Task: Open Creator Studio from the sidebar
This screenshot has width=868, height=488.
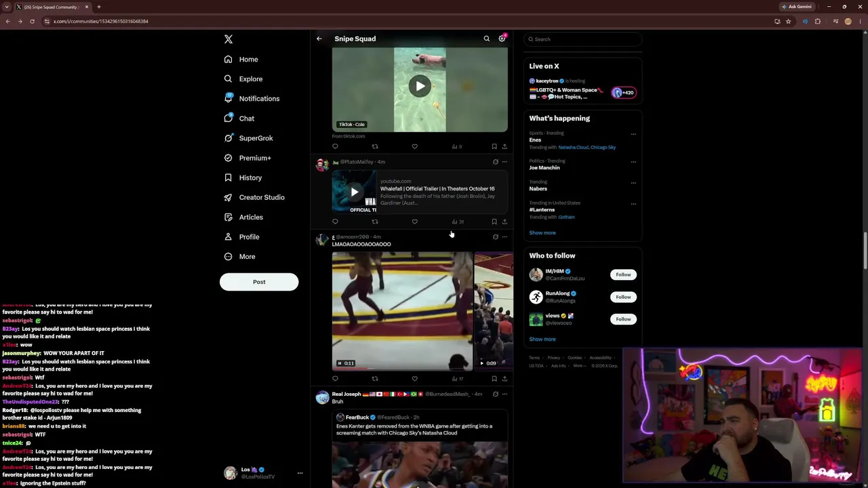Action: pyautogui.click(x=254, y=197)
